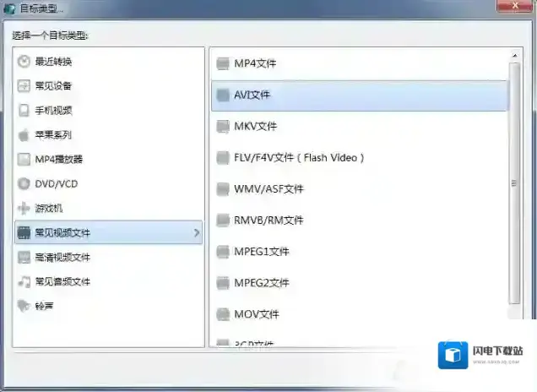Click the music note icon for 常见音频文件

coord(24,281)
